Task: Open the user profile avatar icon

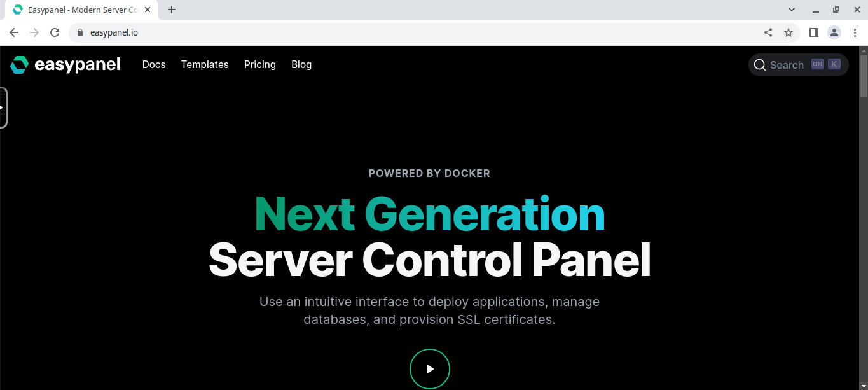Action: click(834, 32)
